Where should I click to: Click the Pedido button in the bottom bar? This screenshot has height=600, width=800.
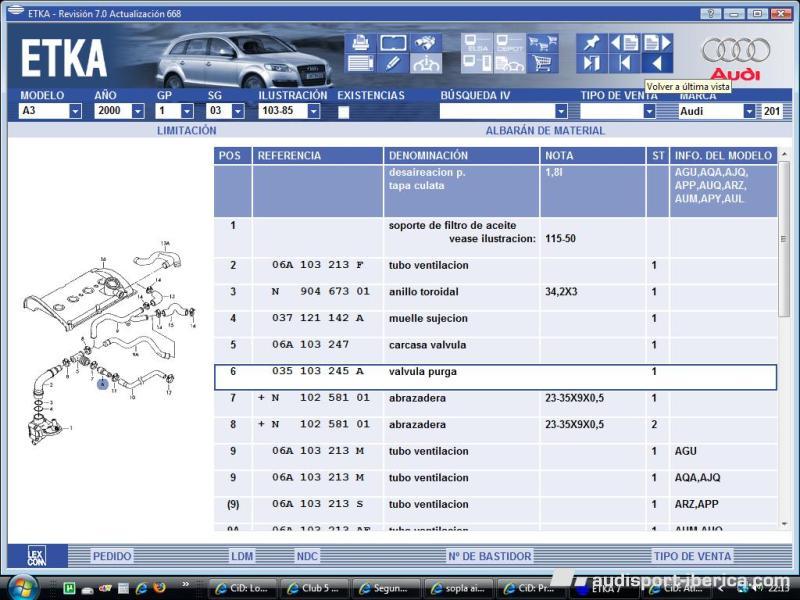tap(112, 556)
